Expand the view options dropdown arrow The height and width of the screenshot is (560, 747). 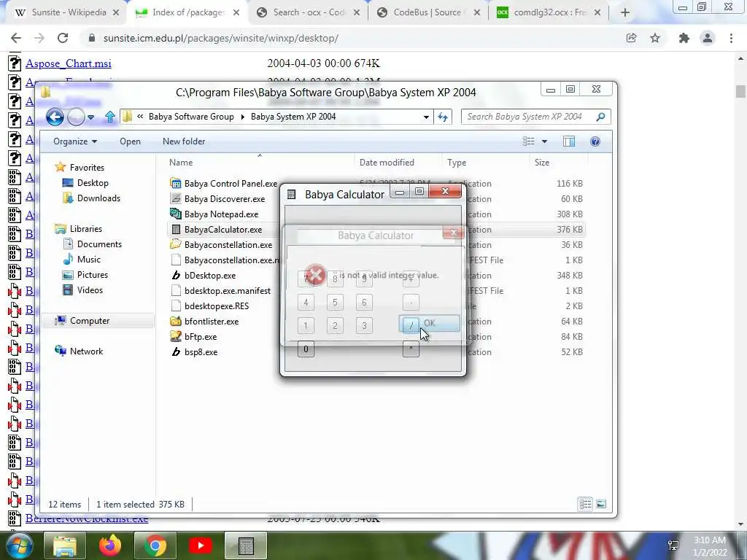pyautogui.click(x=544, y=141)
